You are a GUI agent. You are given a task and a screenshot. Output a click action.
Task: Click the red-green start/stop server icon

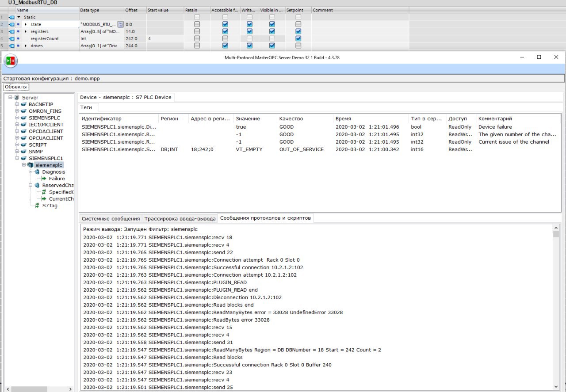coord(11,61)
